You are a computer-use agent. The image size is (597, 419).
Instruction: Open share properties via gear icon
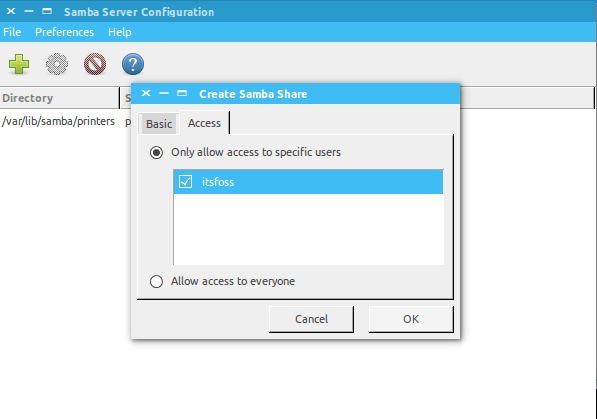57,64
